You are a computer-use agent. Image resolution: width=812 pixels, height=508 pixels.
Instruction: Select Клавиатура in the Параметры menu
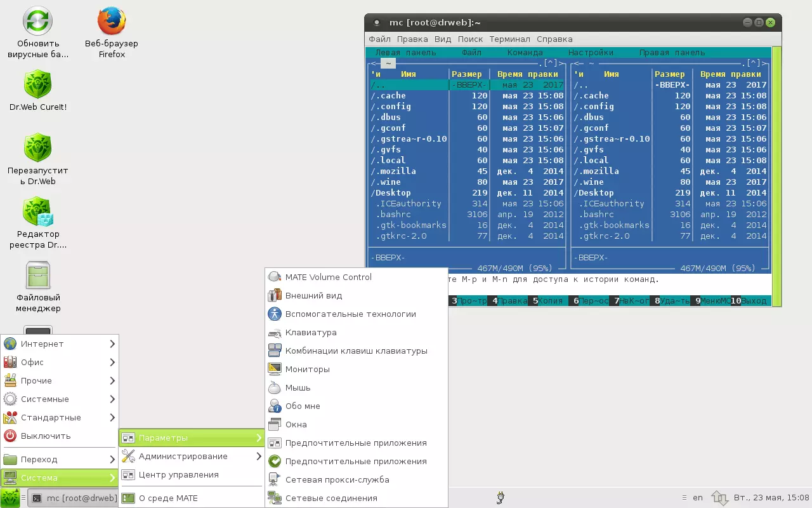tap(310, 332)
